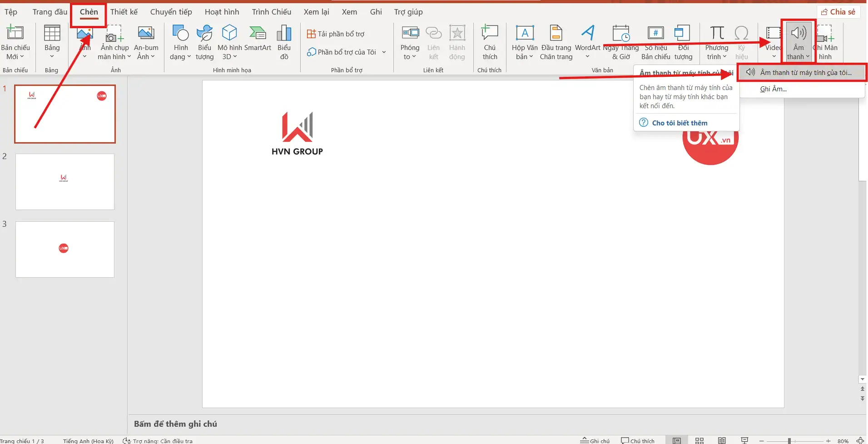Viewport: 868px width, 444px height.
Task: Click the Liên kết link icon
Action: click(433, 43)
